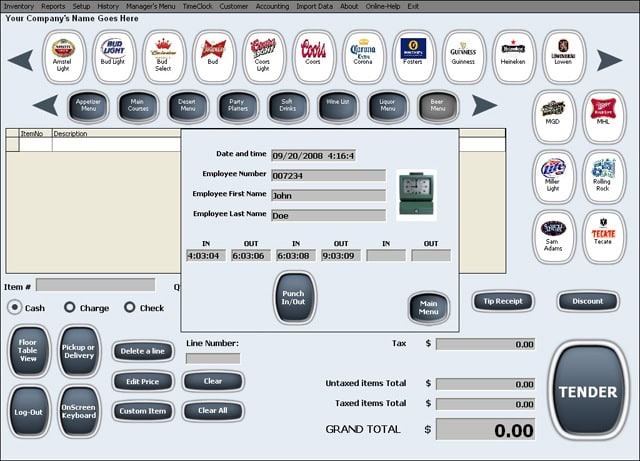This screenshot has width=640, height=461.
Task: Open the Manager's Menu in menu bar
Action: [151, 6]
